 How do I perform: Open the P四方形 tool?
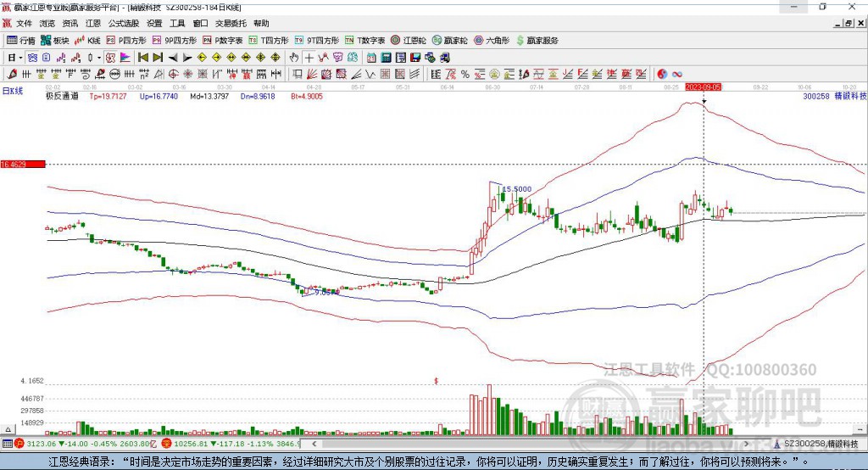click(x=126, y=41)
